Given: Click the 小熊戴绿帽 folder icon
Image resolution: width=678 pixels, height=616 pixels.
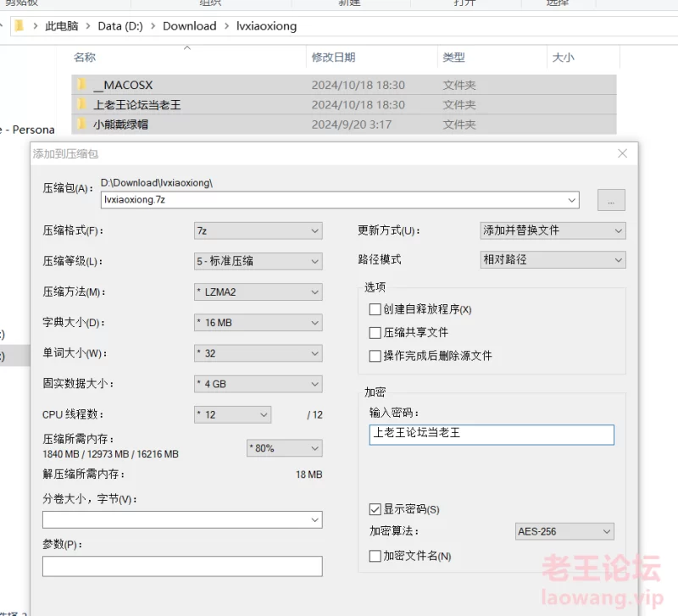Looking at the screenshot, I should pyautogui.click(x=81, y=124).
